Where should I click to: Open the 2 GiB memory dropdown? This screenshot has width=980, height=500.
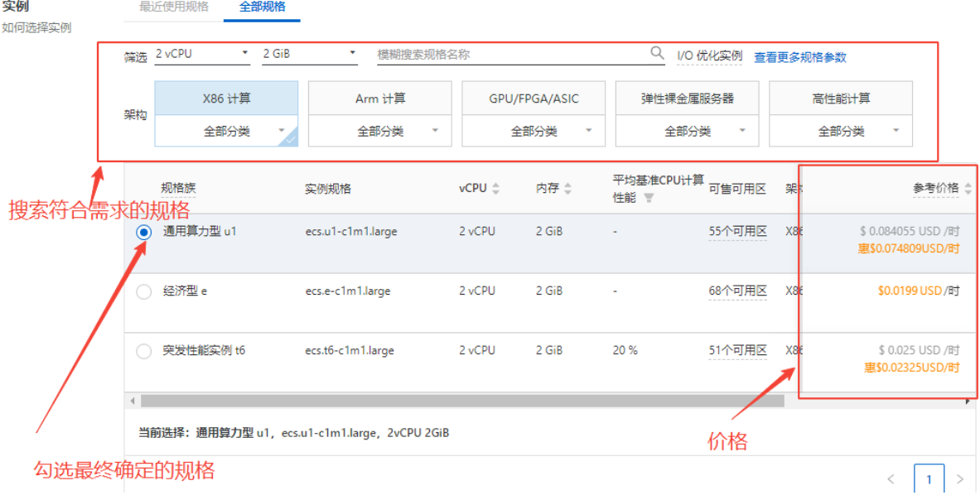point(309,54)
